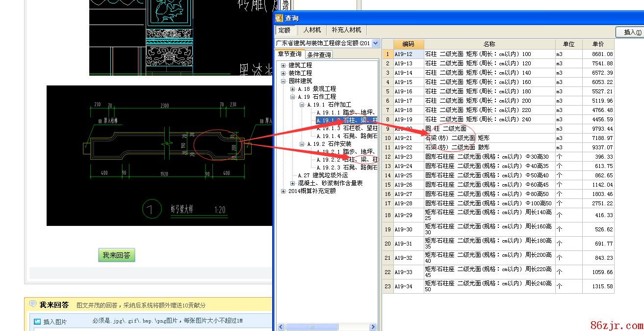This screenshot has height=331, width=644.
Task: Select A.19.1.3 石栏板 tree item
Action: click(346, 128)
